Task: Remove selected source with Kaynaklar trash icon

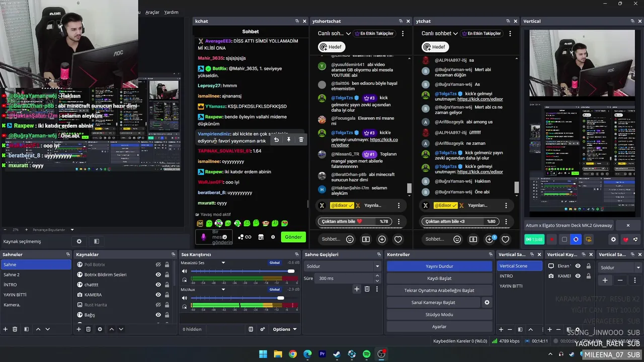Action: pyautogui.click(x=88, y=329)
